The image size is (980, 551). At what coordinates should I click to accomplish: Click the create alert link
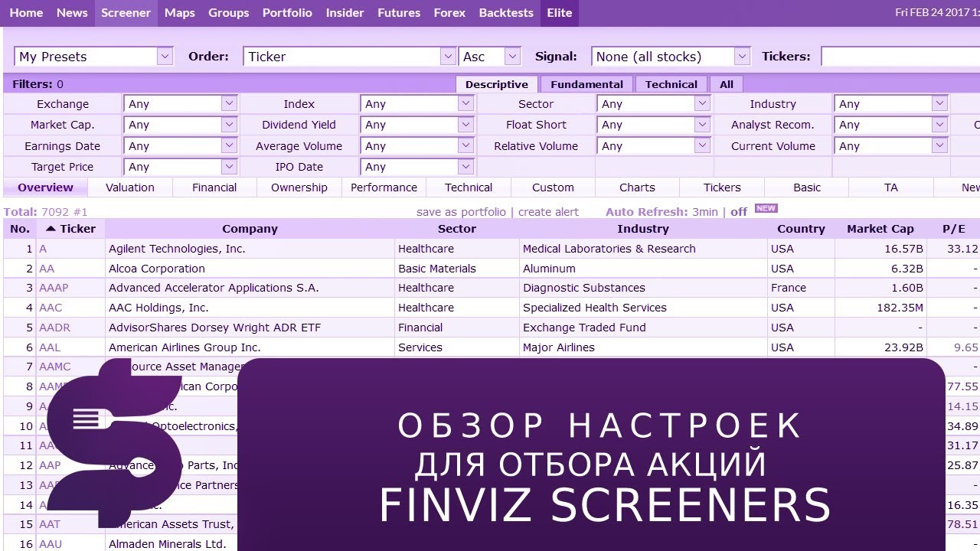click(x=548, y=212)
